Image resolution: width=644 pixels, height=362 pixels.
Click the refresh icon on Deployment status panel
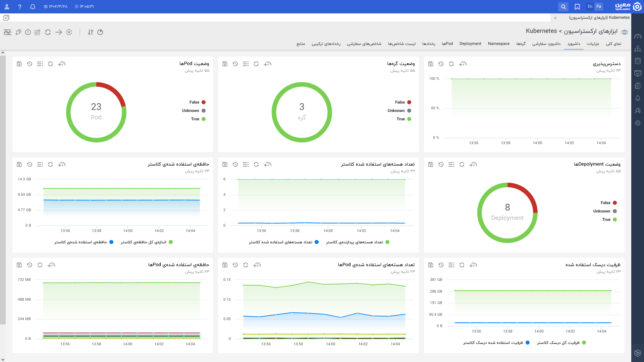(462, 165)
